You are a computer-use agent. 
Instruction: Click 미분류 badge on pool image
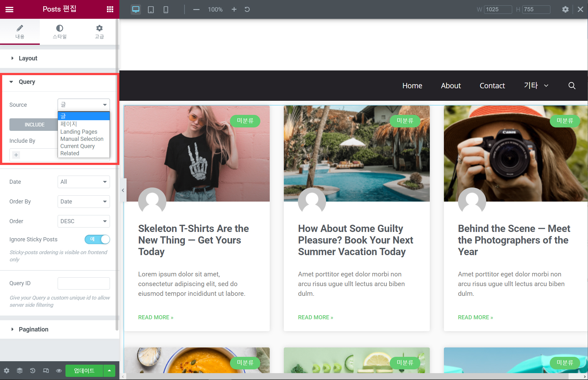(405, 121)
